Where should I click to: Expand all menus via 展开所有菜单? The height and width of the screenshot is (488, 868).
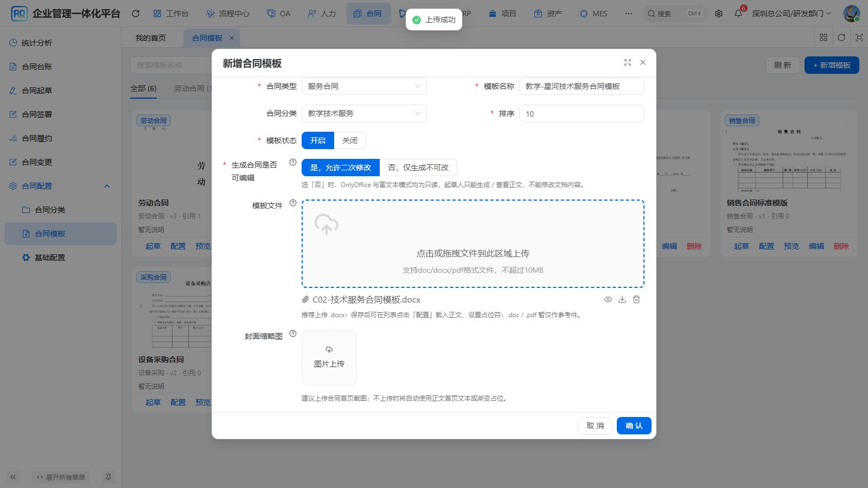(61, 477)
